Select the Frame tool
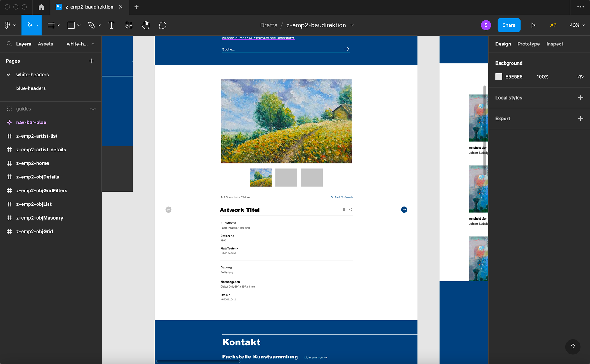 point(51,25)
